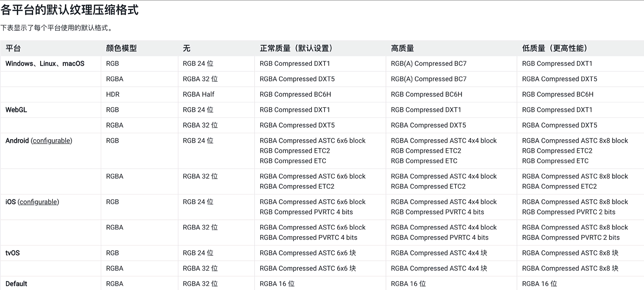Viewport: 644px width, 290px height.
Task: Click RGB Compressed PVRTC 2 bits text
Action: click(x=569, y=212)
